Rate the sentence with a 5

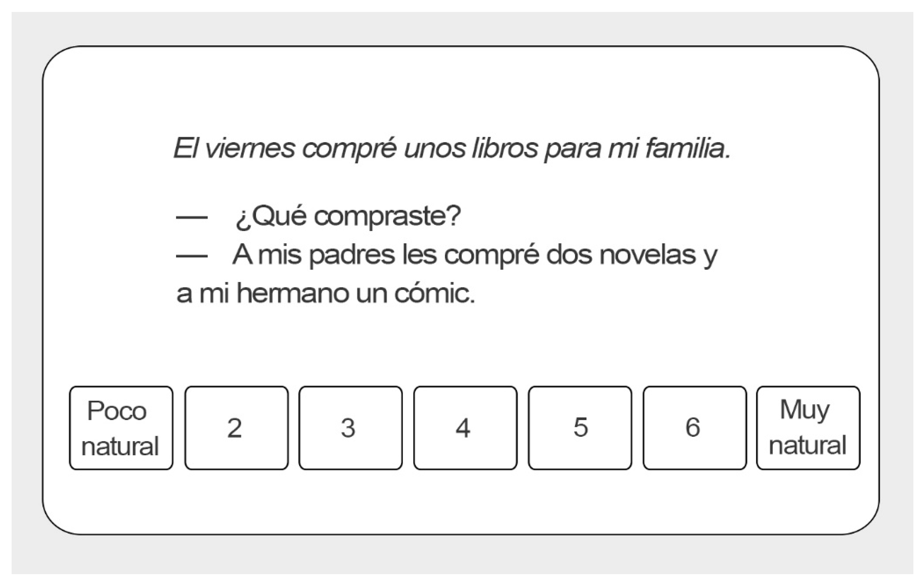pyautogui.click(x=580, y=428)
